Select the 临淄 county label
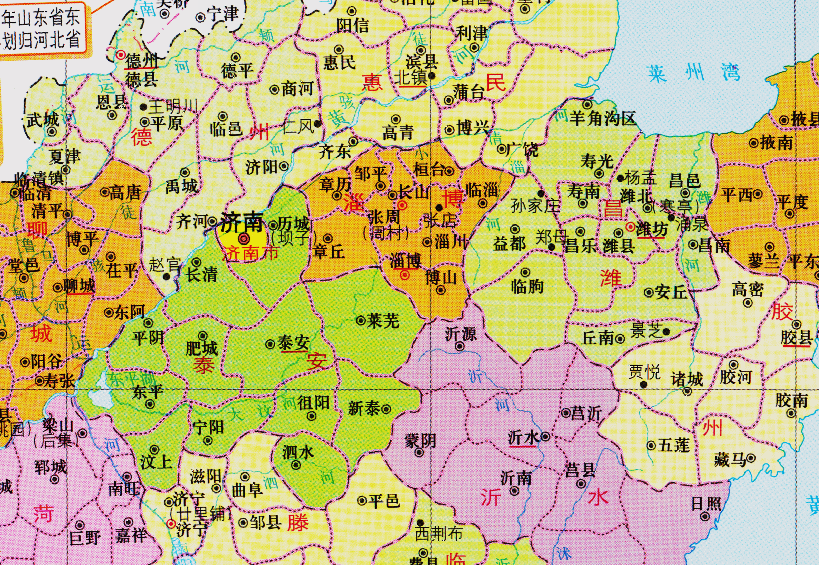 482,190
